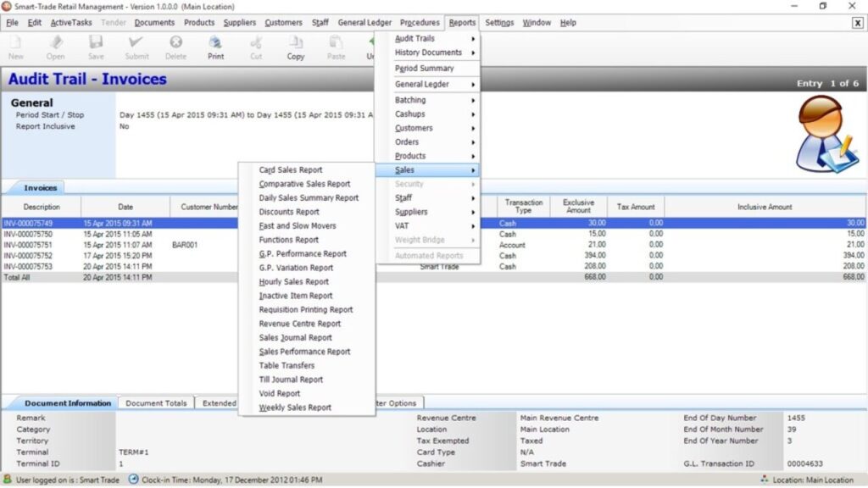Click the New document button
868x488 pixels.
17,47
